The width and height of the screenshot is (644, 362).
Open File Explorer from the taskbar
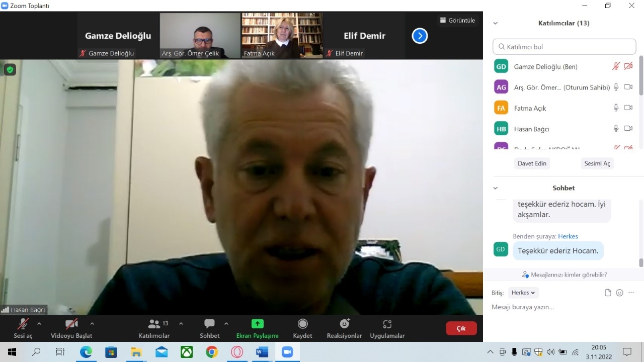[136, 352]
